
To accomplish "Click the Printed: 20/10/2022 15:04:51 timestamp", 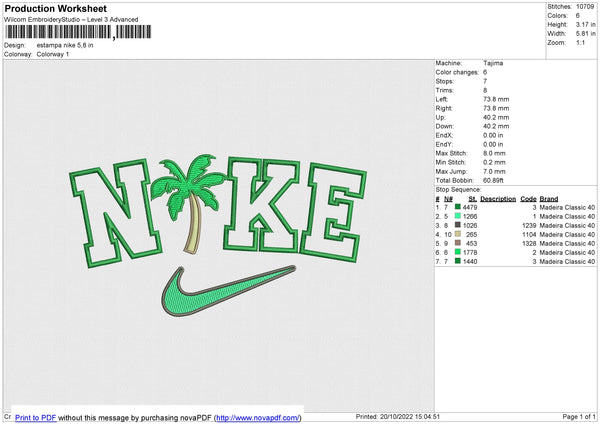I will [398, 416].
